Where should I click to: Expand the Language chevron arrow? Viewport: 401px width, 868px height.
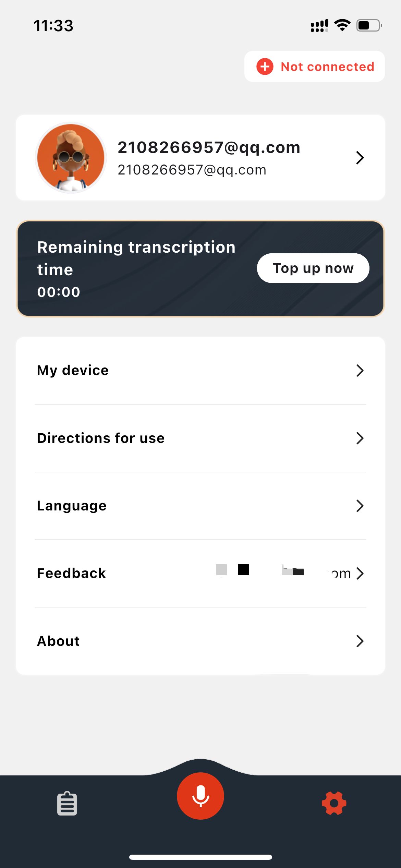(360, 506)
